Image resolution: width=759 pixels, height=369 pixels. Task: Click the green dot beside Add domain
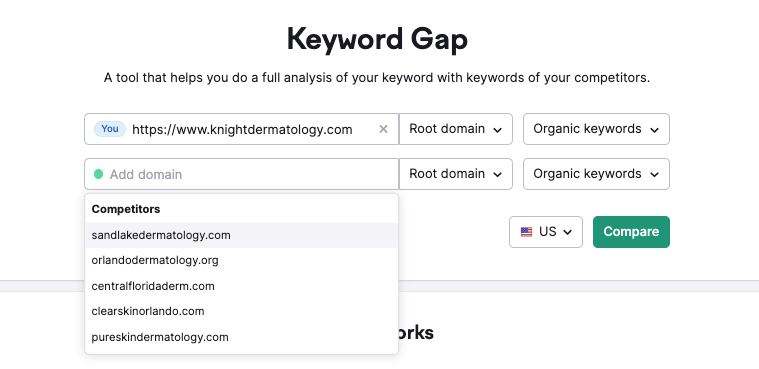coord(98,174)
